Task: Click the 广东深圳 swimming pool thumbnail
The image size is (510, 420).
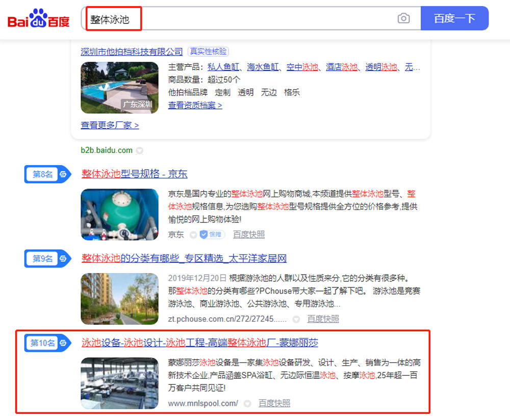Action: point(119,88)
